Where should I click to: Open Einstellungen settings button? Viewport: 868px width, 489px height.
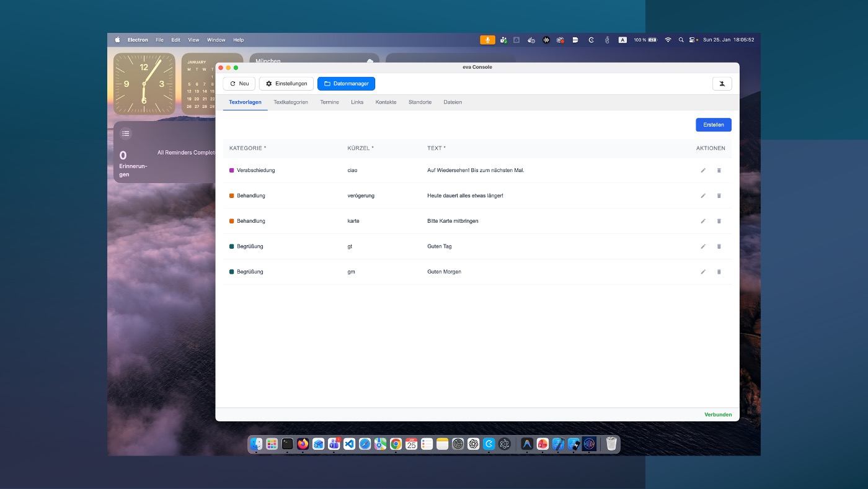click(286, 84)
